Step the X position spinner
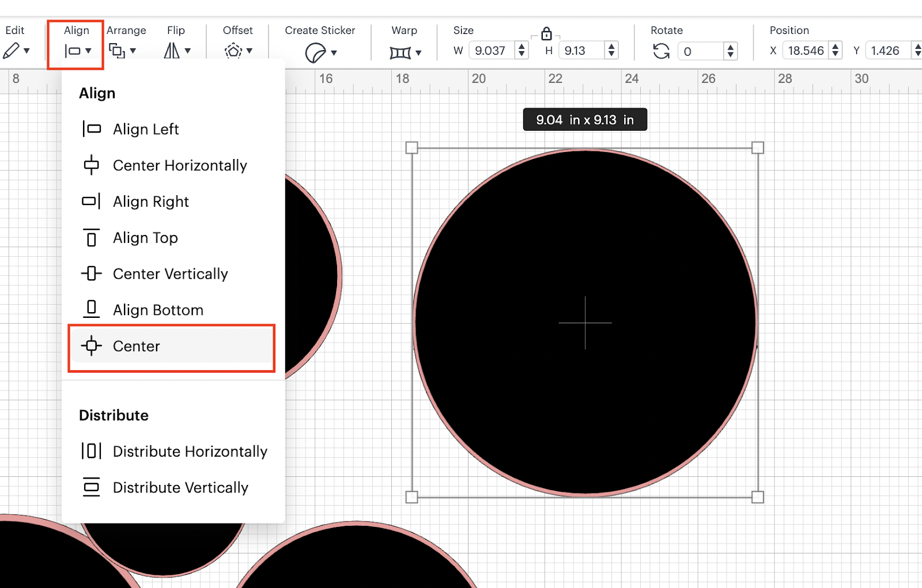 (836, 51)
